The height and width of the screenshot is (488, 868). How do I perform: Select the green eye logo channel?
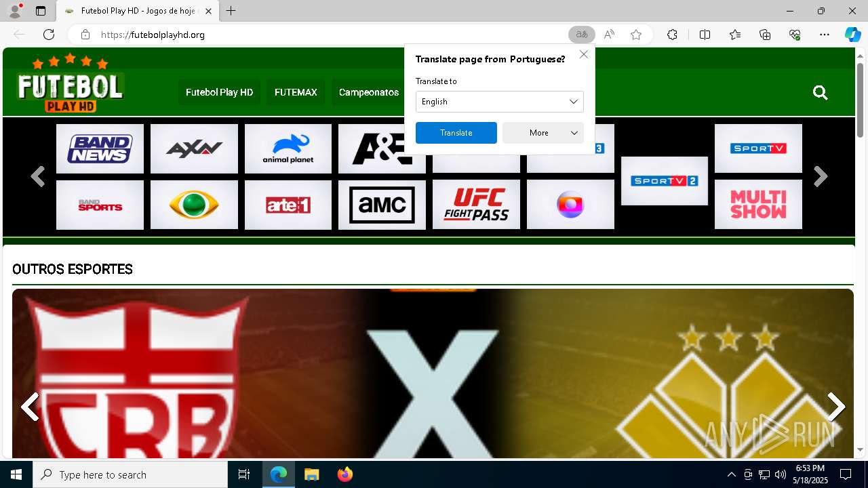click(194, 205)
